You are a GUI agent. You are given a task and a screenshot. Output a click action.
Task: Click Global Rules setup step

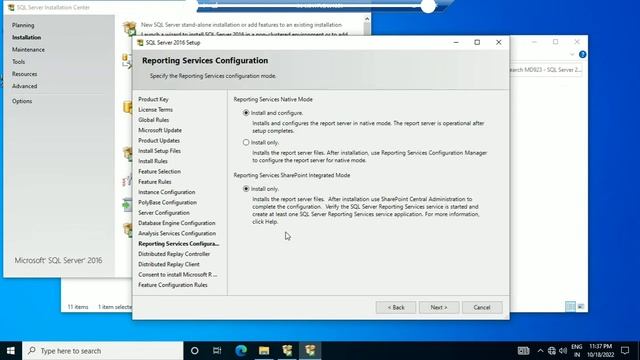pos(153,120)
